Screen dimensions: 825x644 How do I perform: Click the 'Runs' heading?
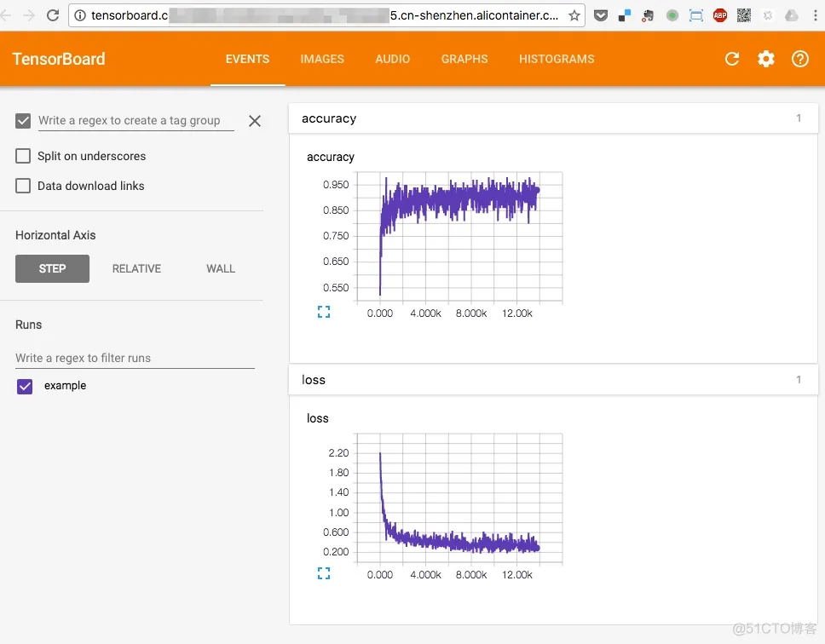tap(28, 325)
